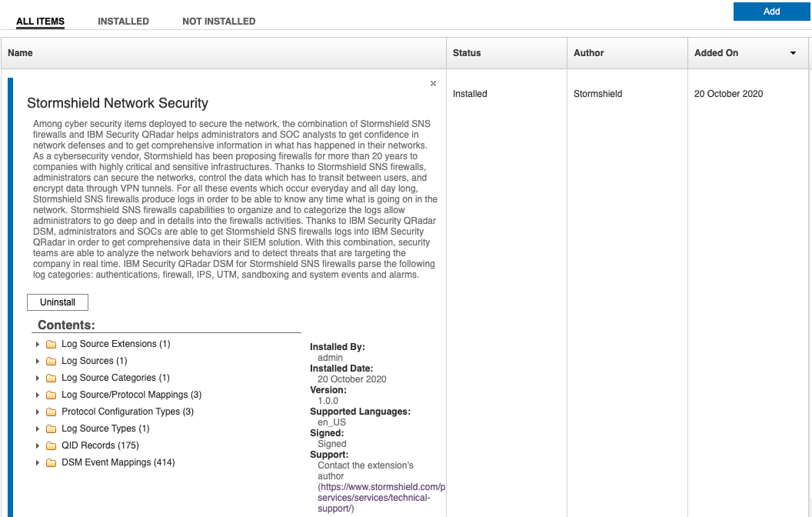The width and height of the screenshot is (812, 517).
Task: Expand the Log Source/Protocol Mappings node
Action: click(x=37, y=395)
